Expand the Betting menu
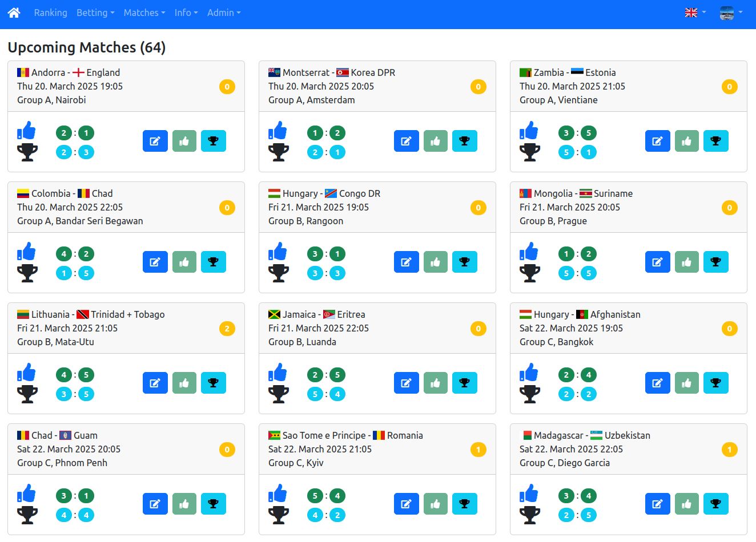The image size is (756, 542). coord(95,13)
